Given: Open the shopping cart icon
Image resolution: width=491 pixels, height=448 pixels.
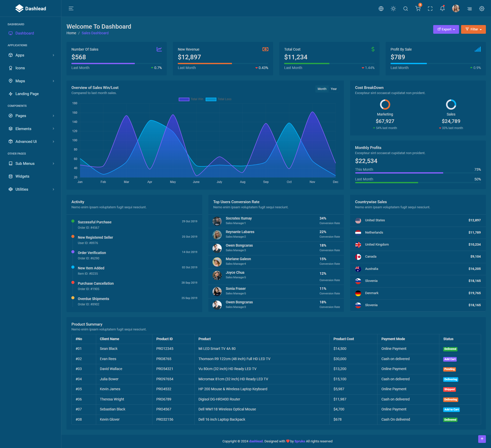Looking at the screenshot, I should tap(418, 9).
